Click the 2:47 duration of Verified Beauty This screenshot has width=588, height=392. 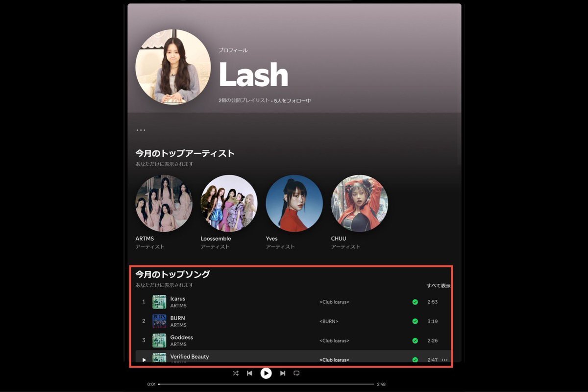(432, 360)
